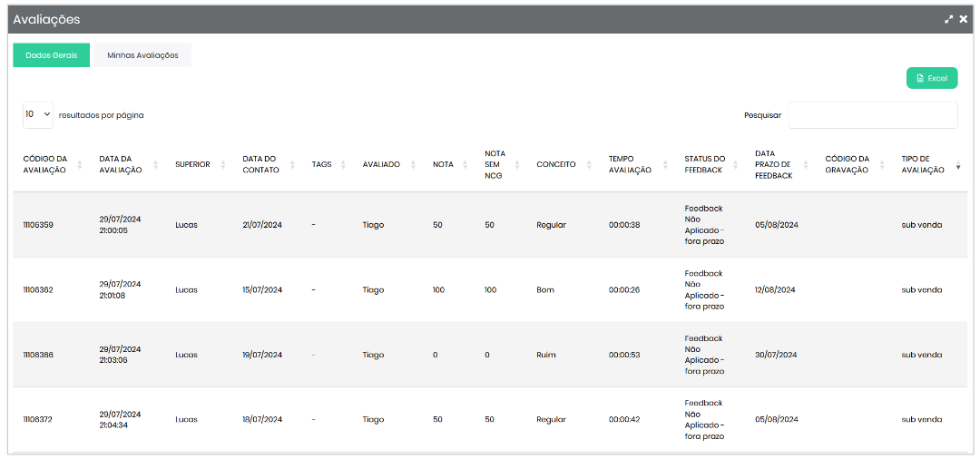
Task: Click the Data Prazo de Feedback sort icon
Action: pos(807,165)
